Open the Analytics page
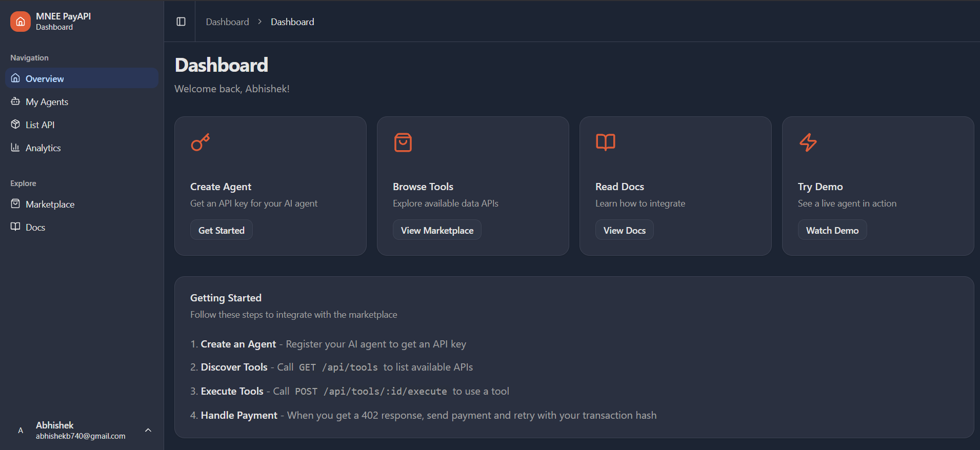Screen dimensions: 980x450 pos(82,148)
